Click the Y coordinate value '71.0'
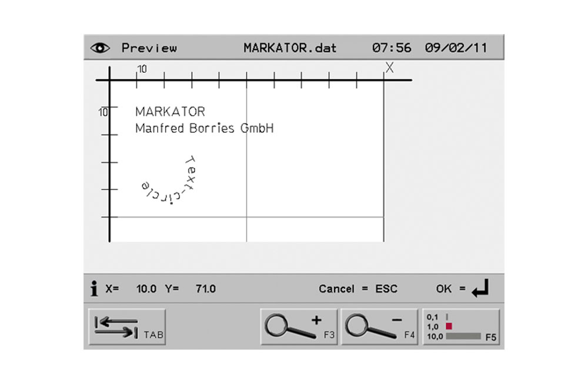 (205, 289)
